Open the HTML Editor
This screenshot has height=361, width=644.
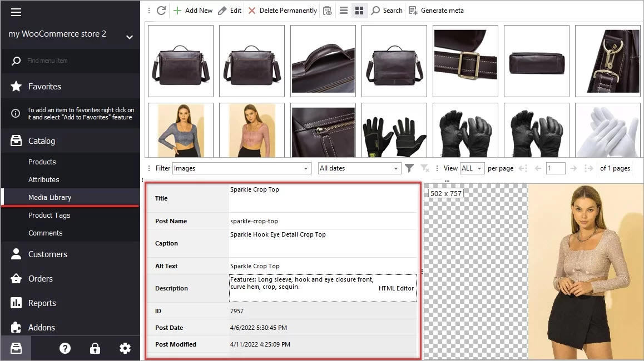tap(397, 288)
